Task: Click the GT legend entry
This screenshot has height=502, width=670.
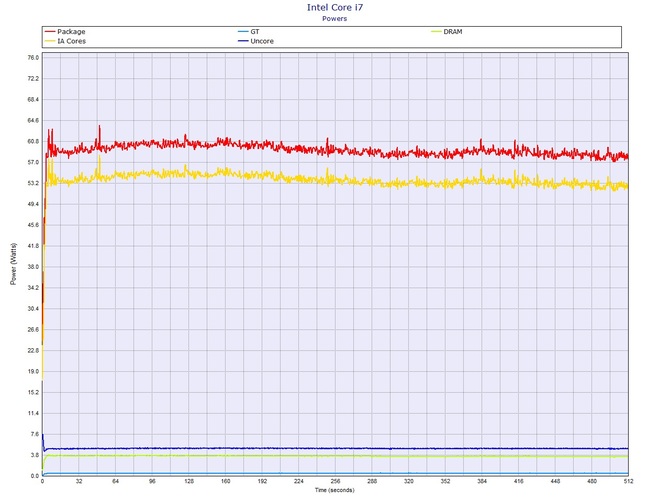Action: [249, 32]
